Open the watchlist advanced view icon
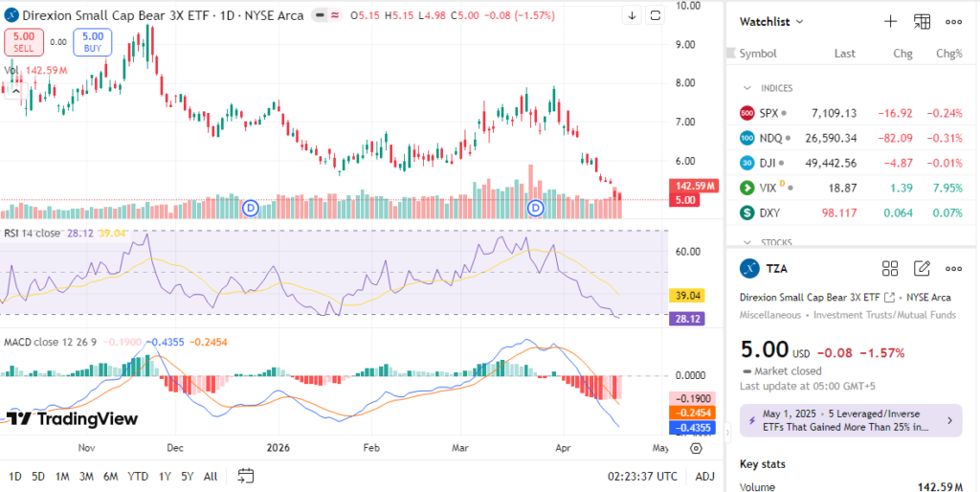The height and width of the screenshot is (492, 980). click(922, 21)
